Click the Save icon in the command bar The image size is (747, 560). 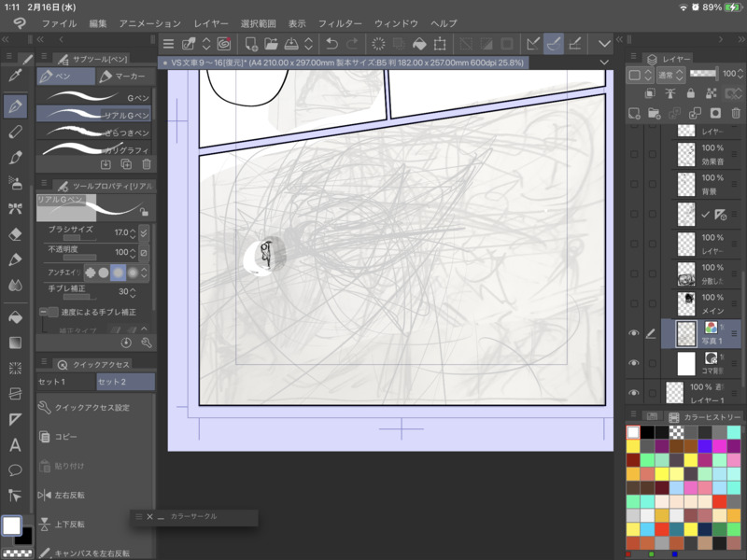click(x=291, y=44)
